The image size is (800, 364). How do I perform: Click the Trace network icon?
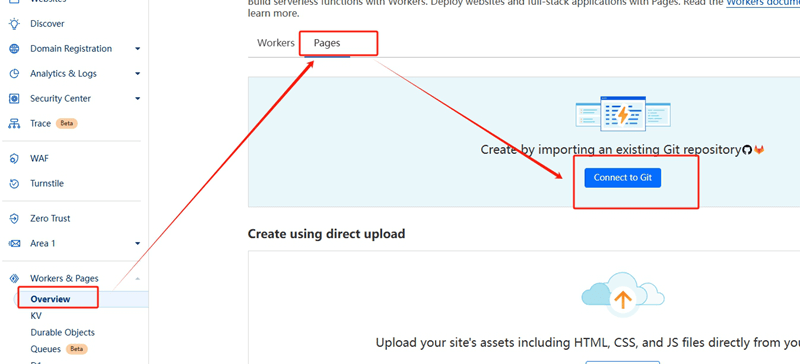pos(15,124)
